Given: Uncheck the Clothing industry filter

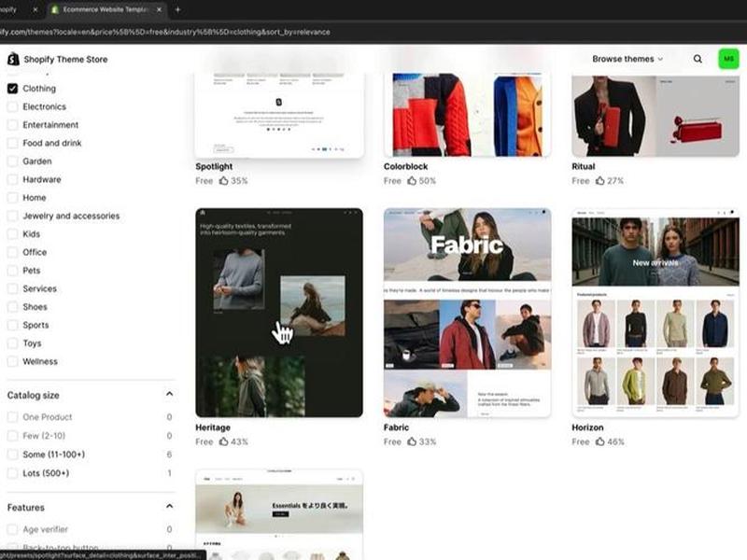Looking at the screenshot, I should 12,89.
